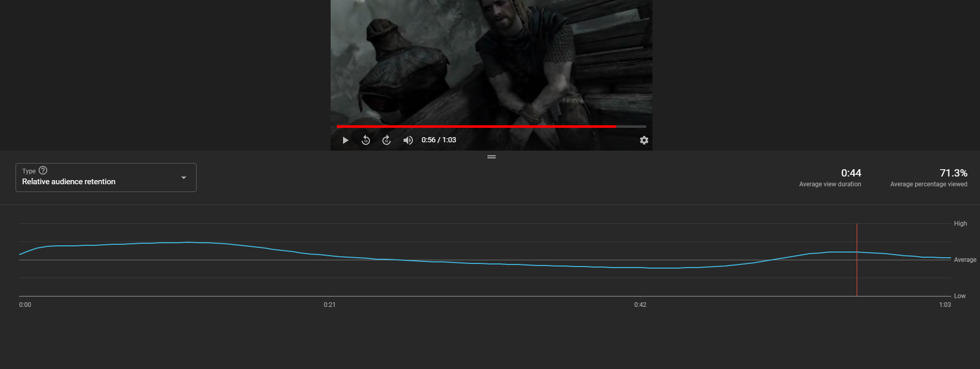Click the Type help question-mark icon
980x369 pixels.
point(43,170)
